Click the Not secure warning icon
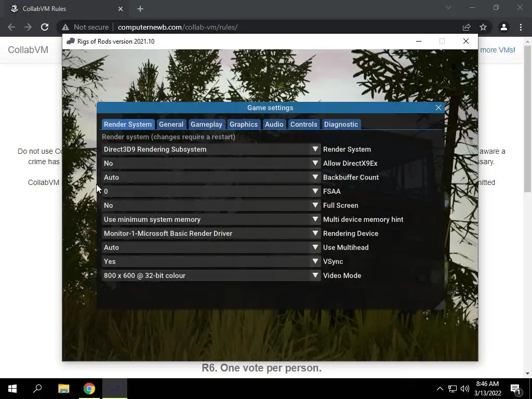This screenshot has height=399, width=532. [x=65, y=27]
